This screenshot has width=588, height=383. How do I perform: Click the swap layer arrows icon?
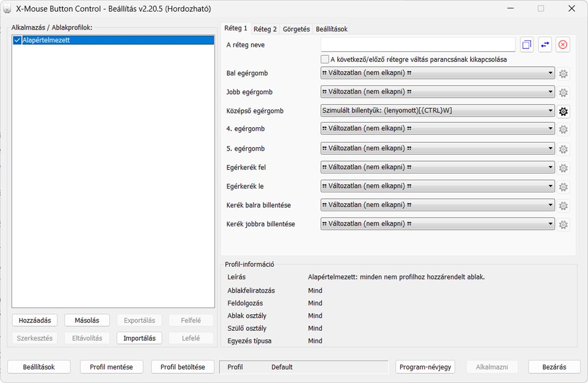click(544, 45)
